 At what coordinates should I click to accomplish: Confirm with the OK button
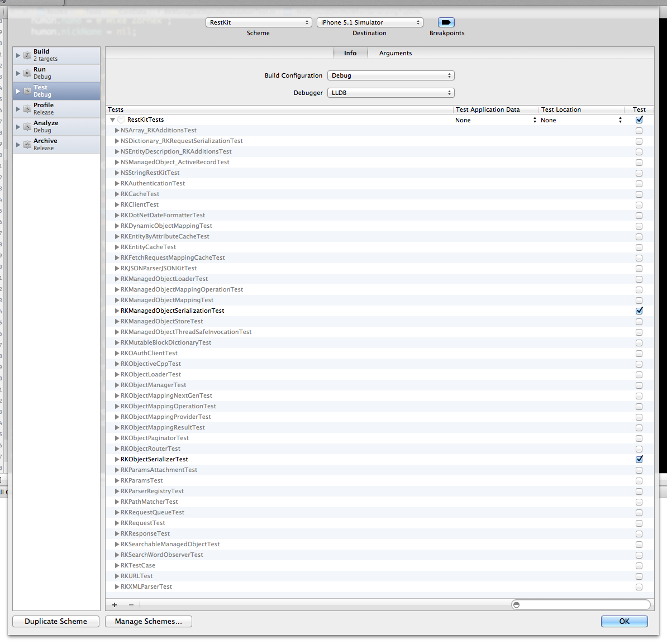[624, 622]
